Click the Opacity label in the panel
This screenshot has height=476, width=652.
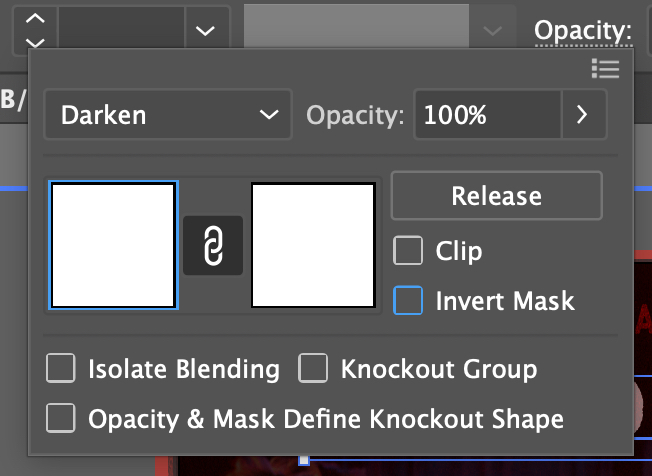click(355, 115)
